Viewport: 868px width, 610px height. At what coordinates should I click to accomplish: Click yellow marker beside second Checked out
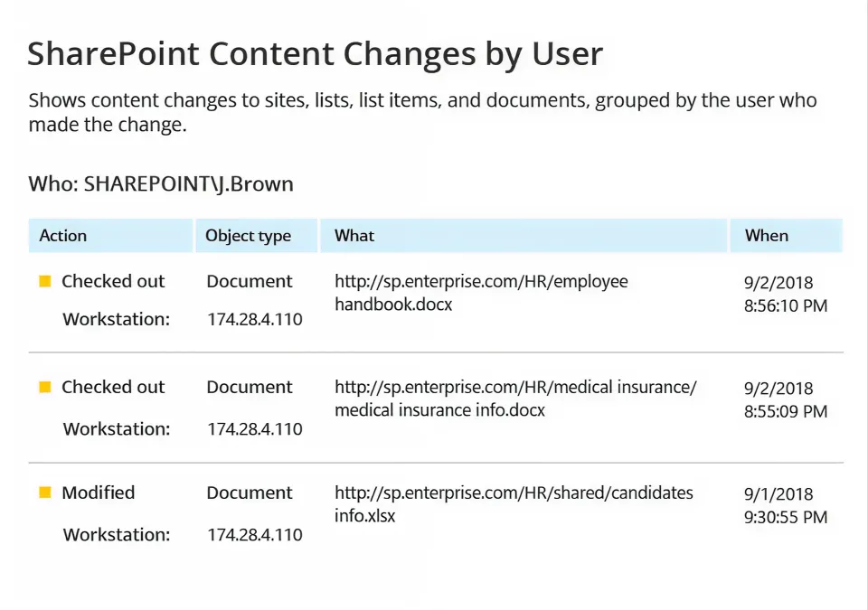pos(45,387)
